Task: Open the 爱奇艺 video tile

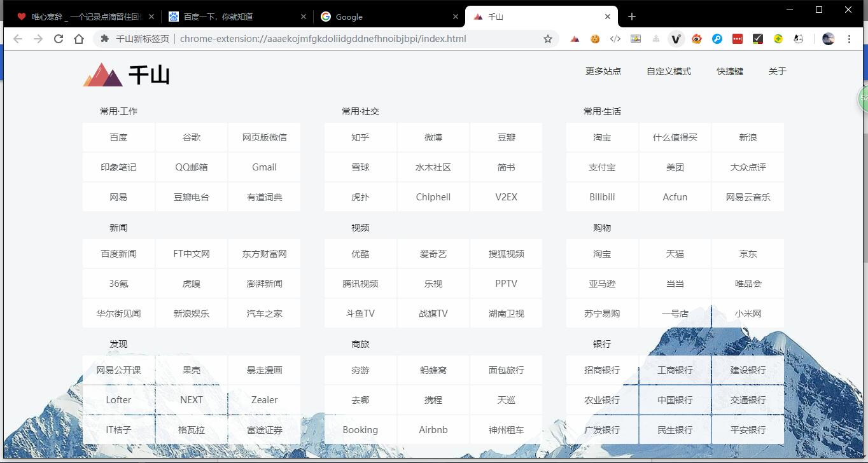Action: coord(433,254)
